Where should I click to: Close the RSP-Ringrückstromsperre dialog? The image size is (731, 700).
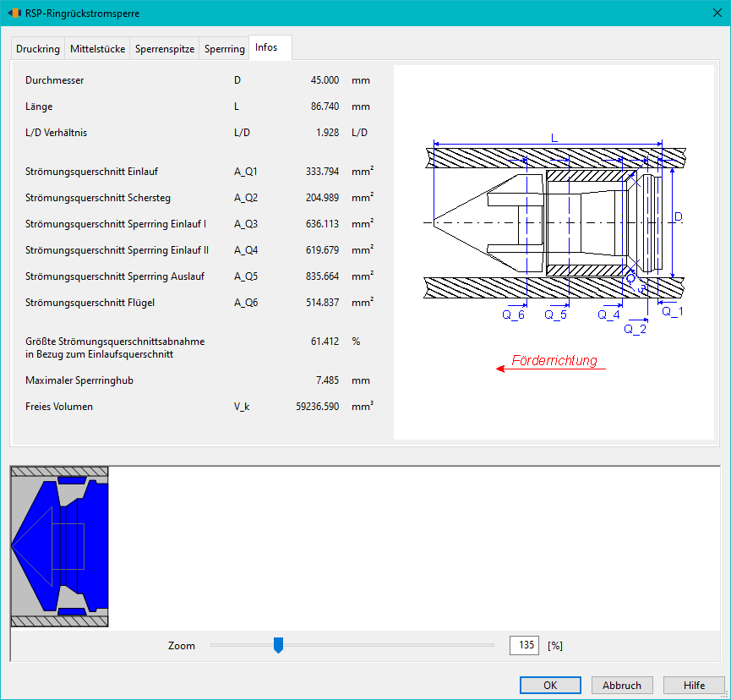[717, 13]
